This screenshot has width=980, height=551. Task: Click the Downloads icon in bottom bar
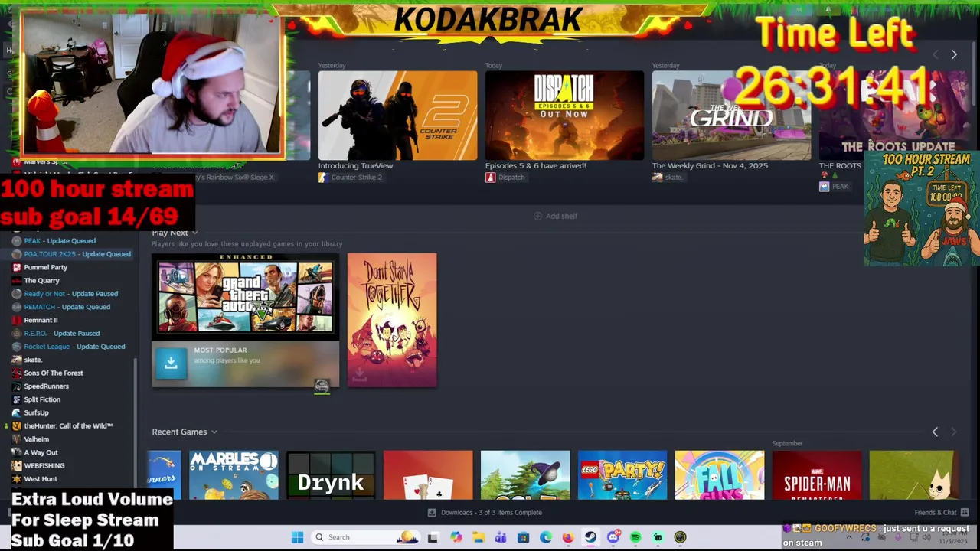pyautogui.click(x=432, y=513)
